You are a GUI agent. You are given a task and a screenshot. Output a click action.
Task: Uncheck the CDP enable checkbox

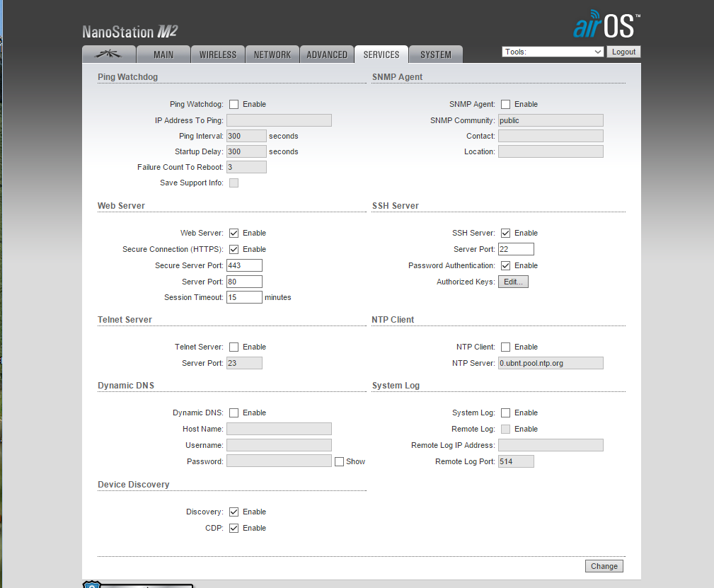(x=234, y=528)
